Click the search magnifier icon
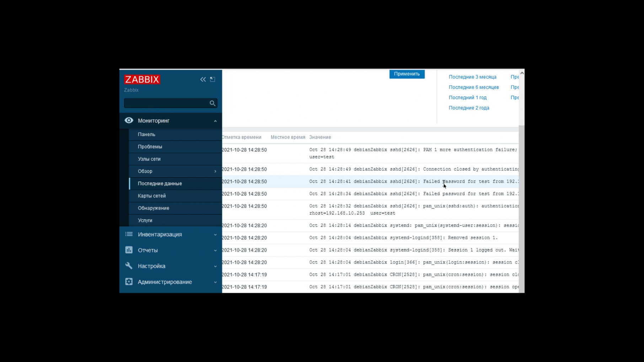The height and width of the screenshot is (362, 644). tap(212, 103)
